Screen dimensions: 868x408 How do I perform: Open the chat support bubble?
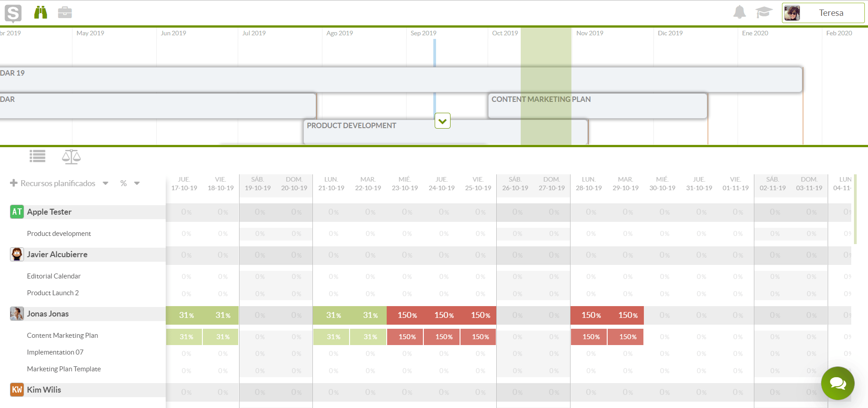[x=838, y=383]
